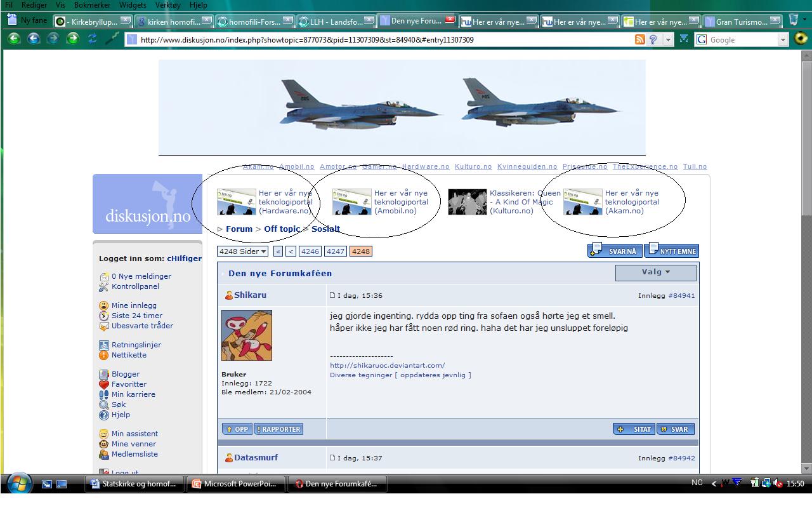
Task: Click the Ubesvarte tråder link
Action: pos(142,326)
